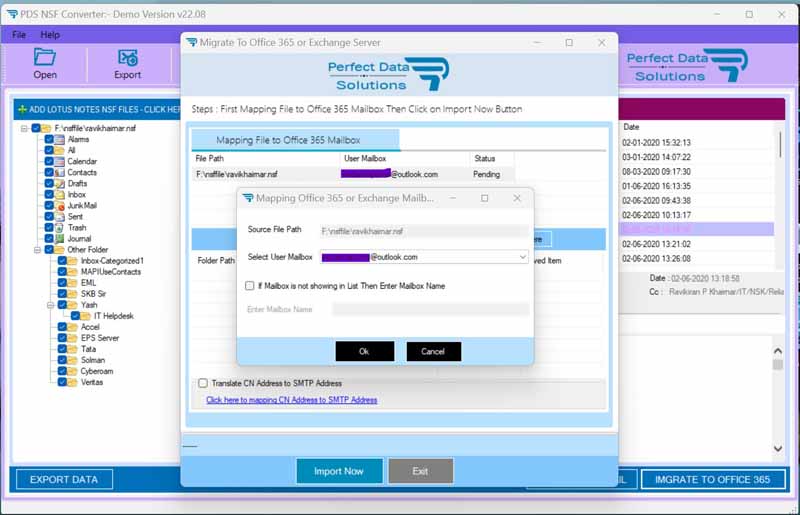Uncheck the Inbox folder checkbox
The width and height of the screenshot is (800, 515).
(49, 194)
